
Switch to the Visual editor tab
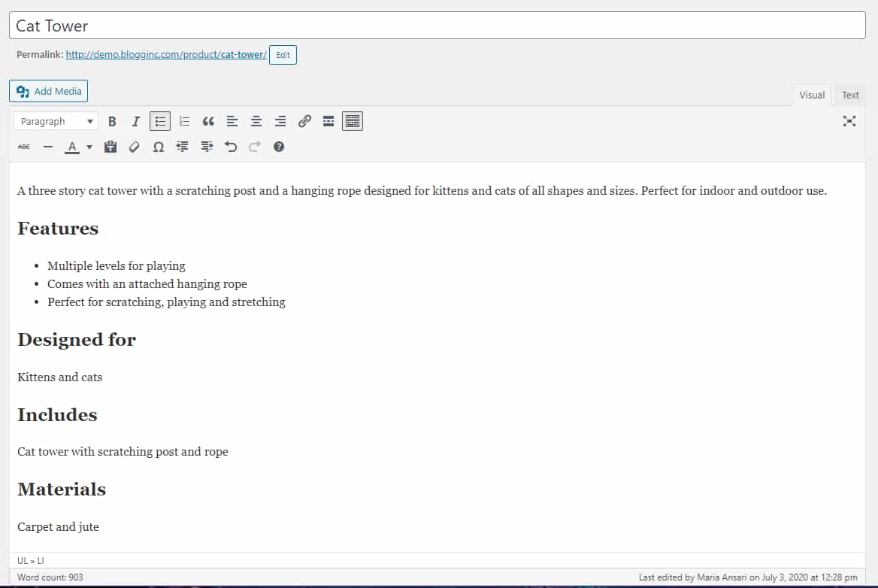pos(811,95)
